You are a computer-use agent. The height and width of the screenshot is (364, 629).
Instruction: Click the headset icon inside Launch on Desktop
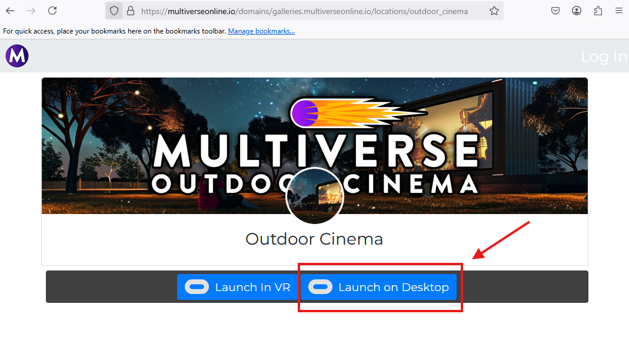pyautogui.click(x=321, y=286)
